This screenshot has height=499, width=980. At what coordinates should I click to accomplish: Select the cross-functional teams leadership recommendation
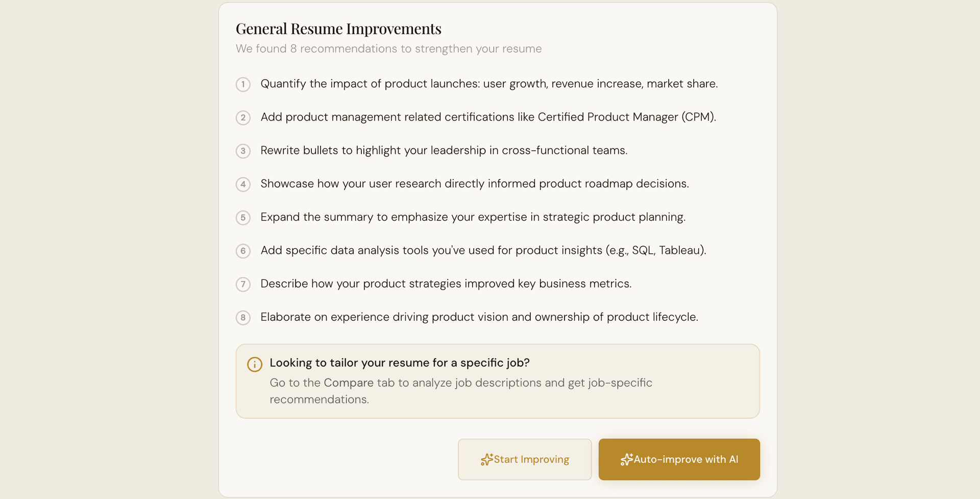click(444, 150)
